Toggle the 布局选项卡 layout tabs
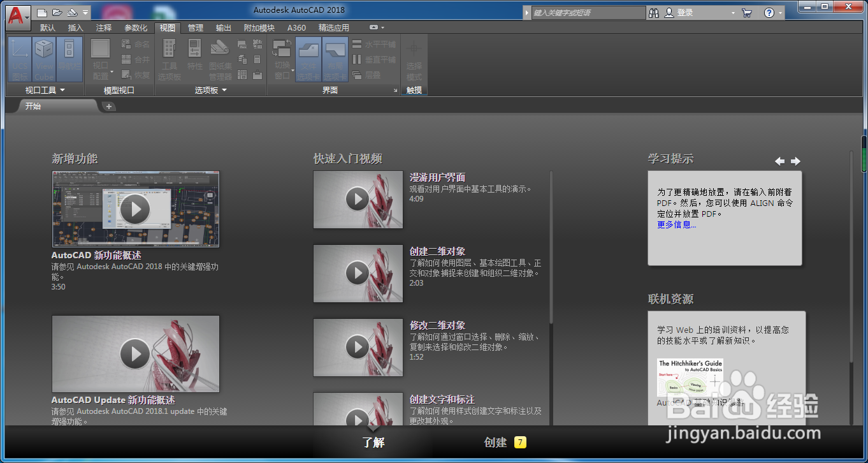This screenshot has height=463, width=868. 335,59
